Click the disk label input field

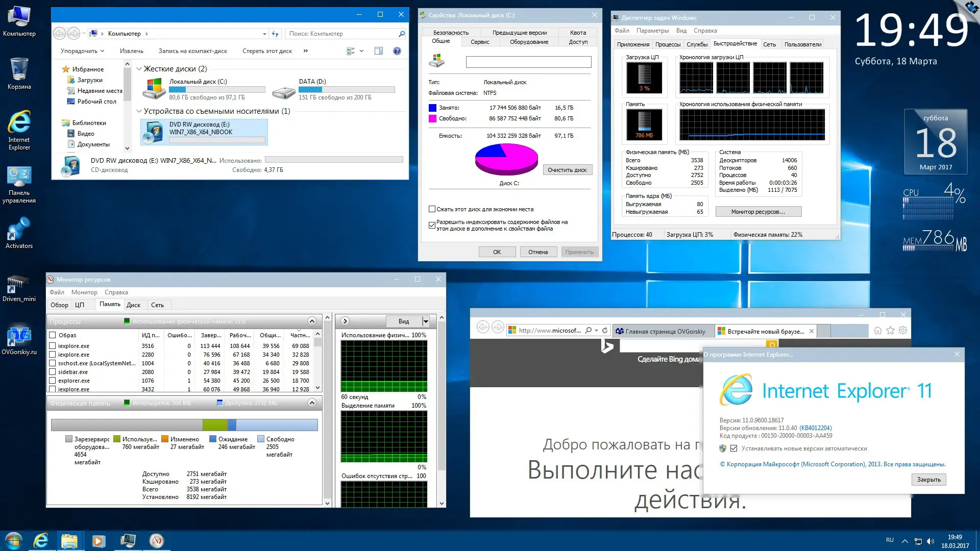pyautogui.click(x=528, y=62)
